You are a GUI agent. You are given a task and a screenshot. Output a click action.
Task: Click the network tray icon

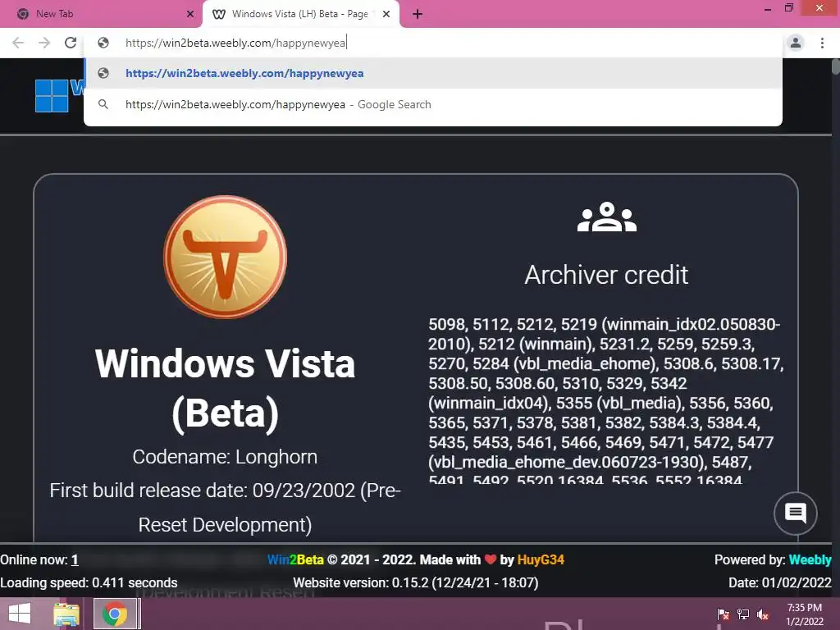(743, 614)
